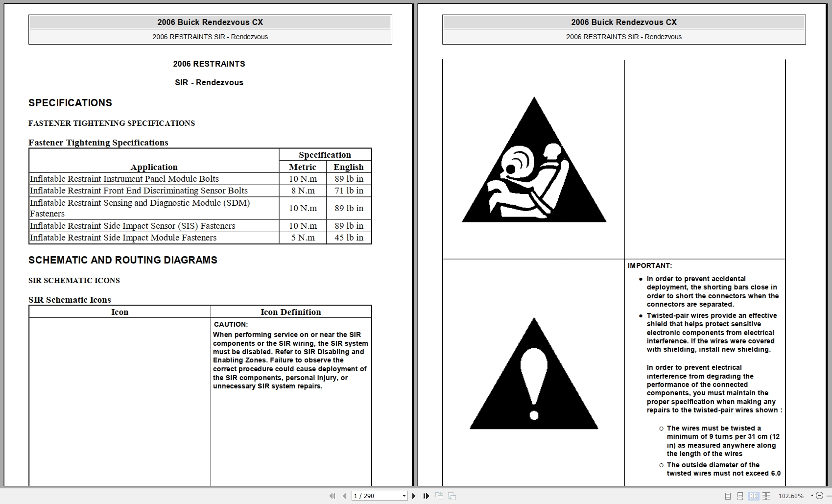Click the next view icon
This screenshot has width=832, height=504.
tap(452, 496)
